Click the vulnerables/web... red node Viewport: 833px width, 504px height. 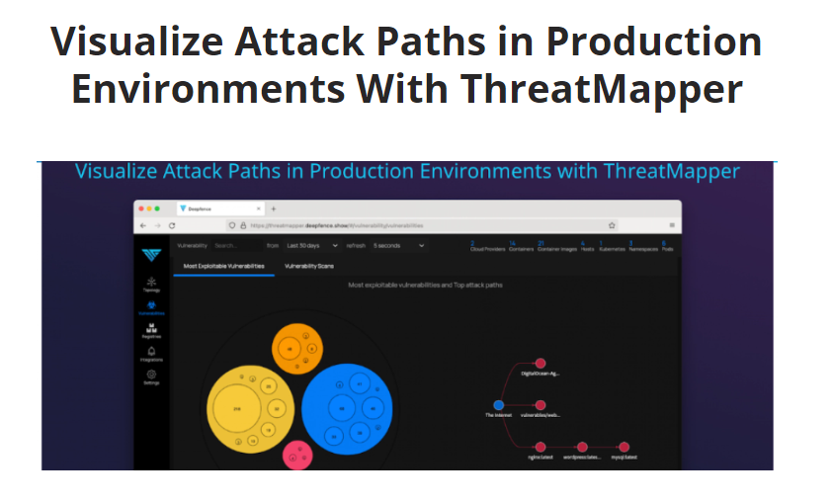coord(541,405)
